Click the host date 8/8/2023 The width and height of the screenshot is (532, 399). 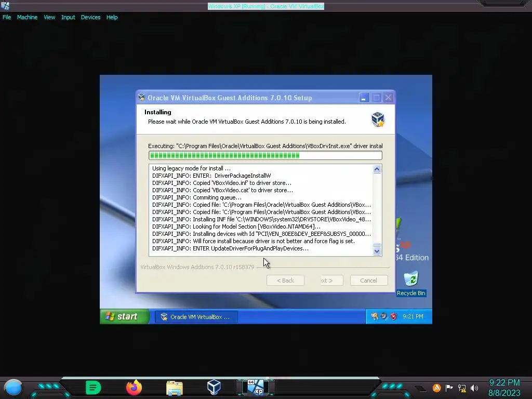coord(504,393)
